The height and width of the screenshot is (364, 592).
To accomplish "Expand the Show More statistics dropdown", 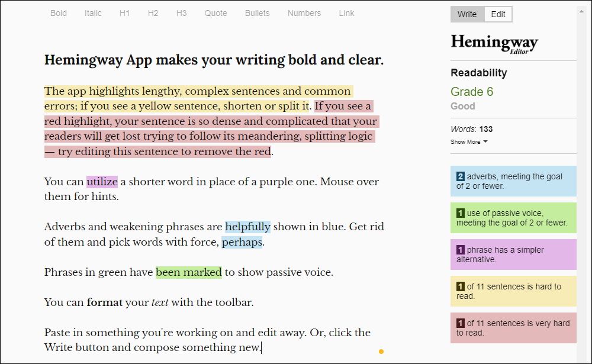I will point(469,142).
